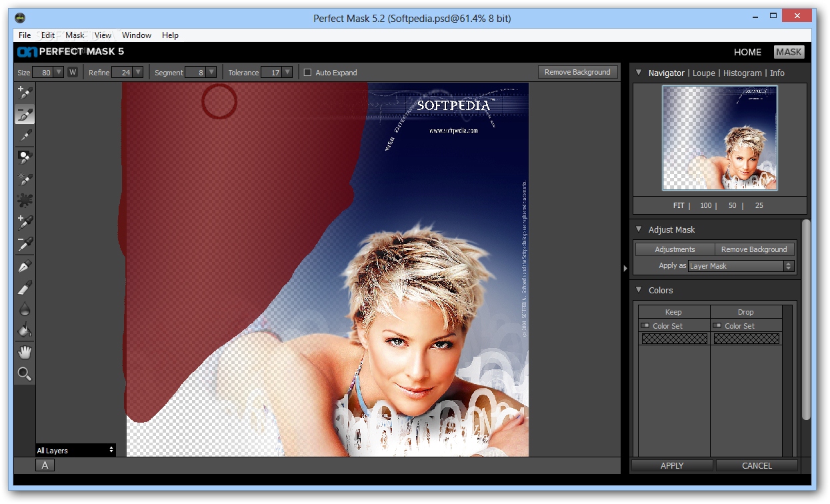Screen dimensions: 830x504
Task: Open the File menu
Action: point(25,35)
